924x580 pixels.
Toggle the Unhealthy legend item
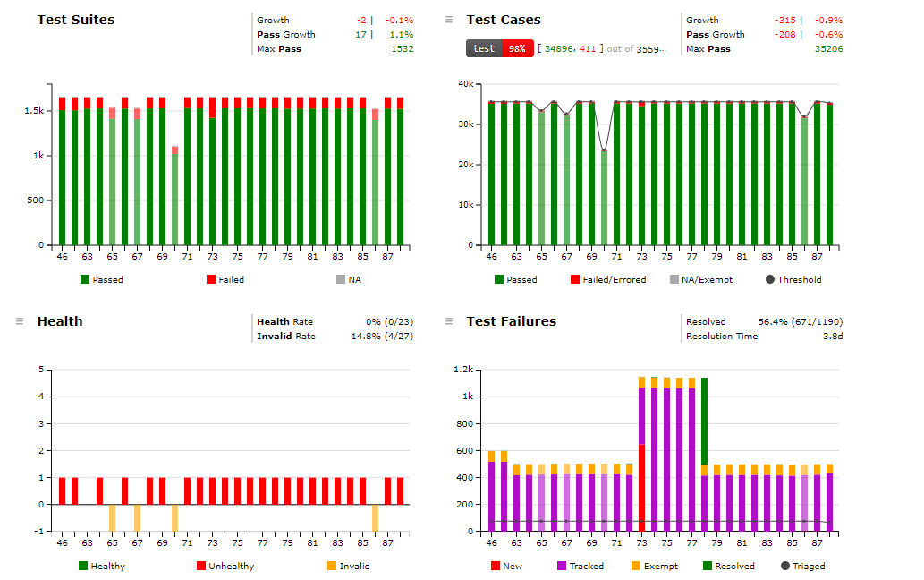pyautogui.click(x=225, y=566)
